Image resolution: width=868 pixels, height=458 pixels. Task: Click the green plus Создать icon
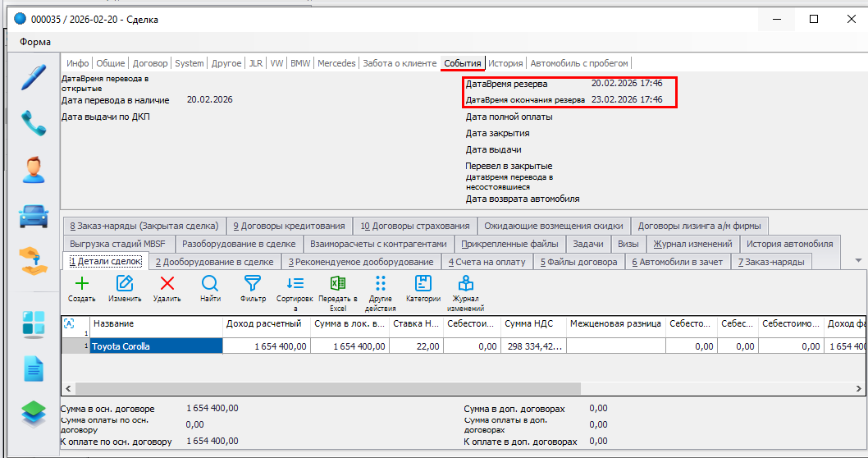(x=81, y=284)
